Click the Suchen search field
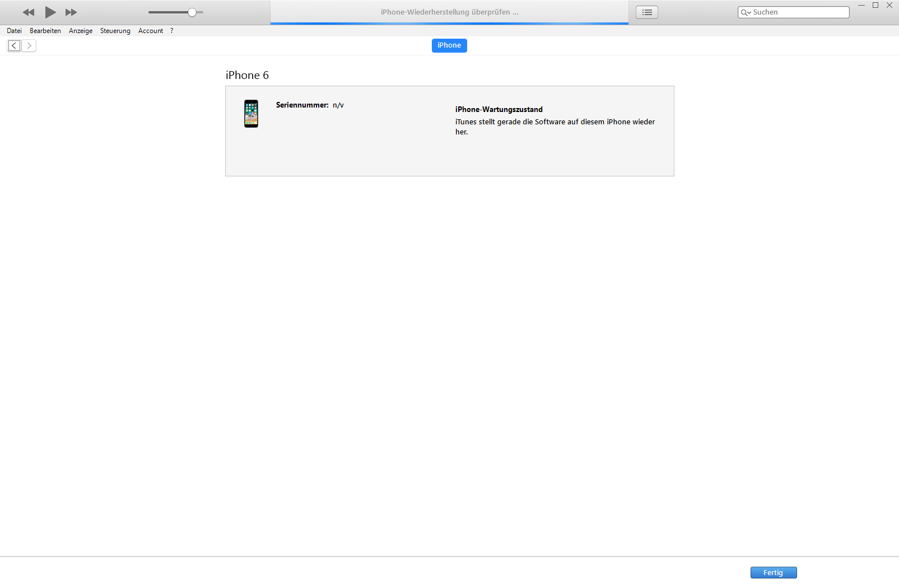The width and height of the screenshot is (899, 588). 793,12
